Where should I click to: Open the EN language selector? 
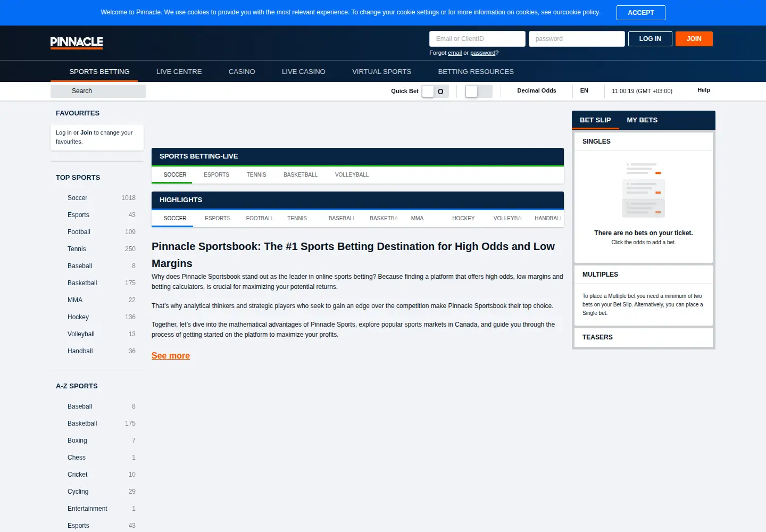[x=584, y=91]
